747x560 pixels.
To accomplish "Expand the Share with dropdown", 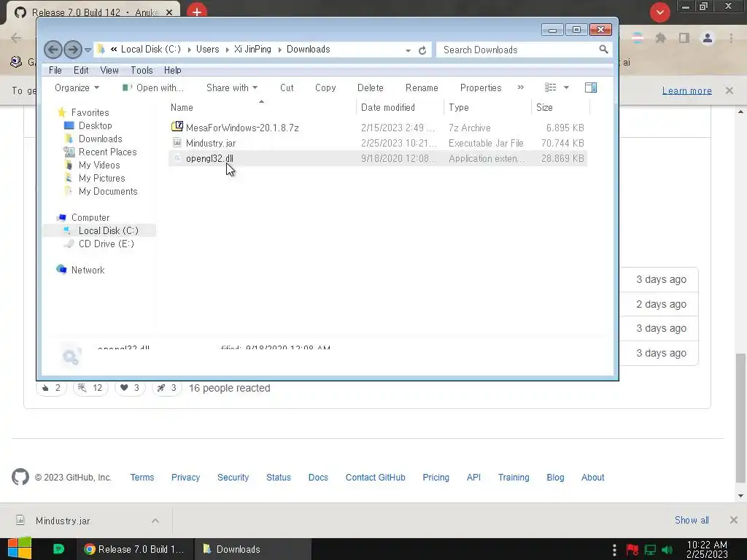I will (x=231, y=87).
